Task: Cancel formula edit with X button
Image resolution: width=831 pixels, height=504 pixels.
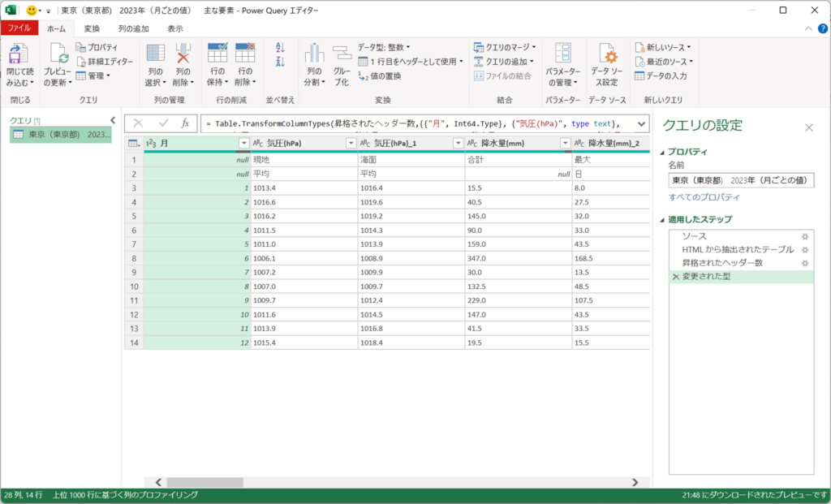Action: click(x=138, y=123)
